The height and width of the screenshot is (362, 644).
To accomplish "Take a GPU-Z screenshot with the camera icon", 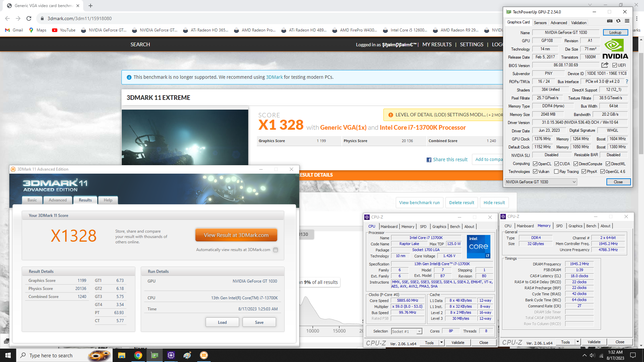I will [x=610, y=21].
